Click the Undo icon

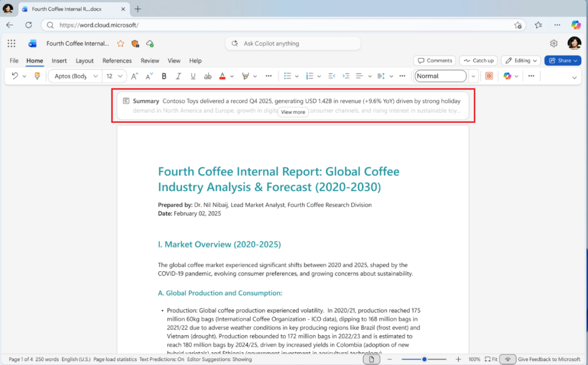(x=14, y=76)
